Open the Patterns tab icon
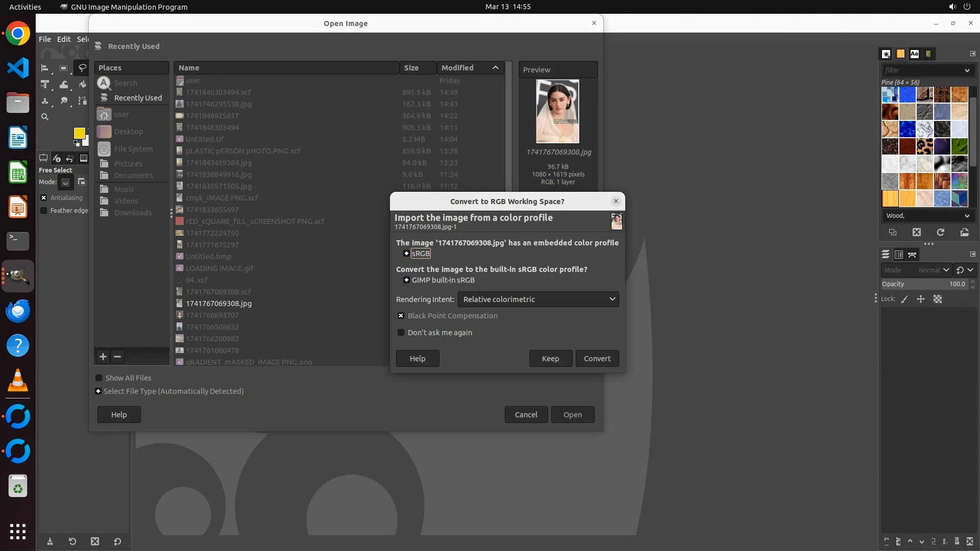 tap(900, 54)
